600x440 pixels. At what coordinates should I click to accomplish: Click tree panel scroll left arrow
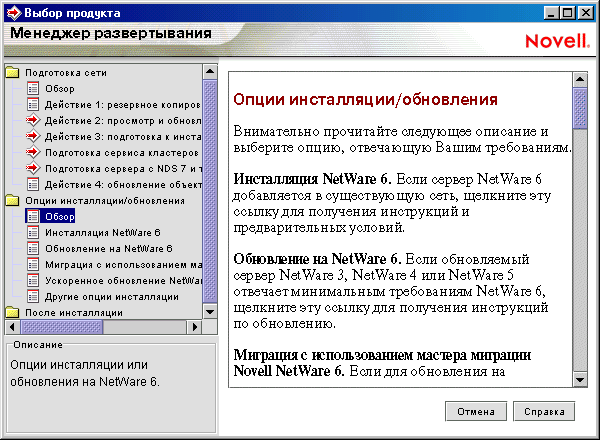pyautogui.click(x=12, y=327)
